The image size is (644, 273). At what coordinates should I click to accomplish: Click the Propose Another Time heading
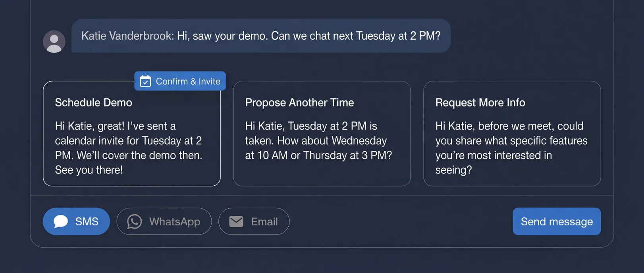pos(299,103)
